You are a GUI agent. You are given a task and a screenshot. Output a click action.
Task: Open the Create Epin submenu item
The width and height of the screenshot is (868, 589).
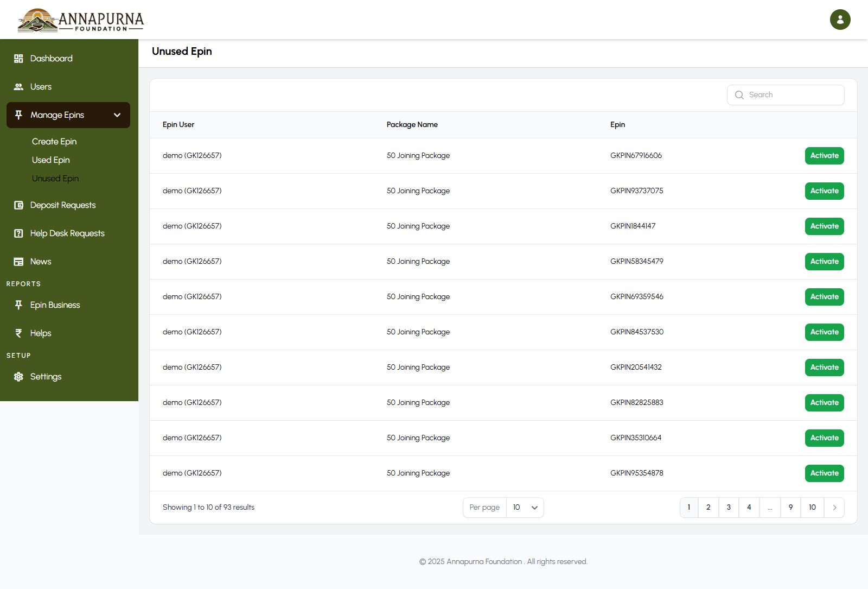tap(54, 142)
